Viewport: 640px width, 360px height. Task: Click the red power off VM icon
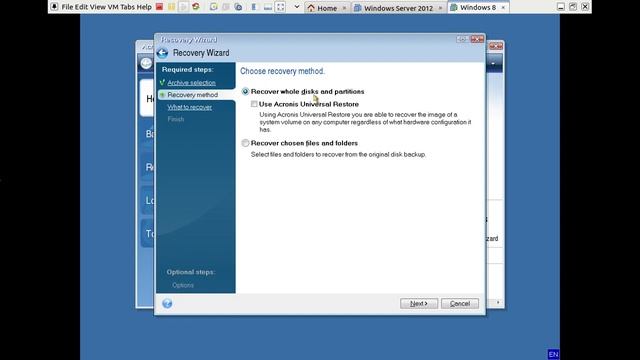[159, 7]
